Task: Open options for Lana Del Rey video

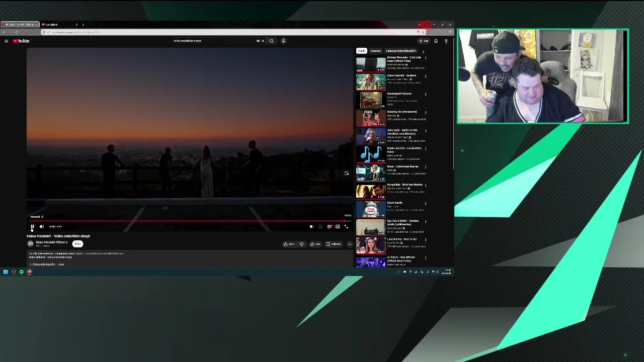Action: pos(426,239)
